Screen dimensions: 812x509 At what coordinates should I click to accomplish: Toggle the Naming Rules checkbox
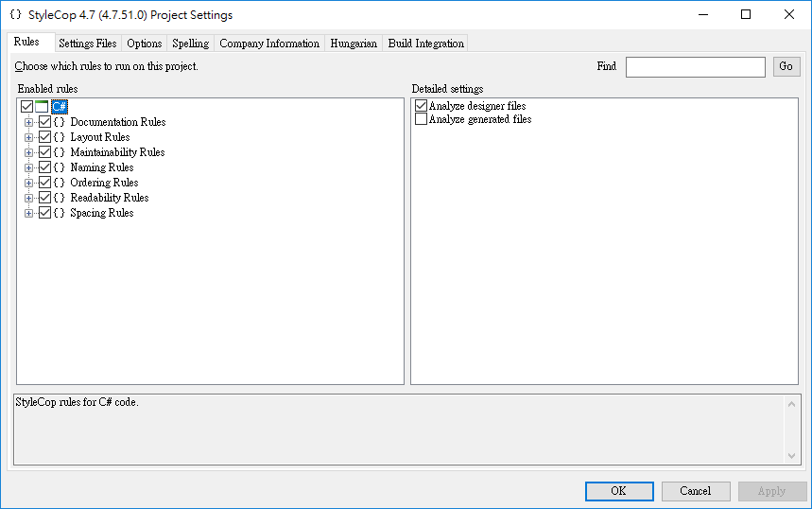(x=45, y=167)
